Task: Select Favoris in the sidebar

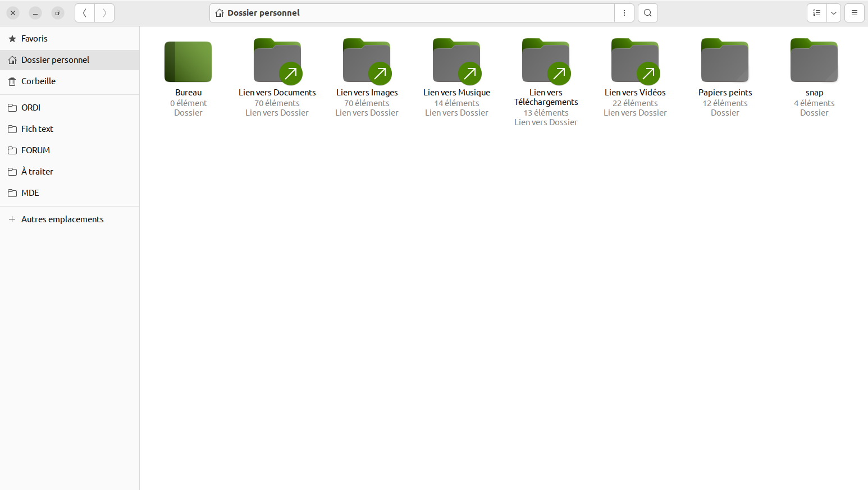Action: point(70,39)
